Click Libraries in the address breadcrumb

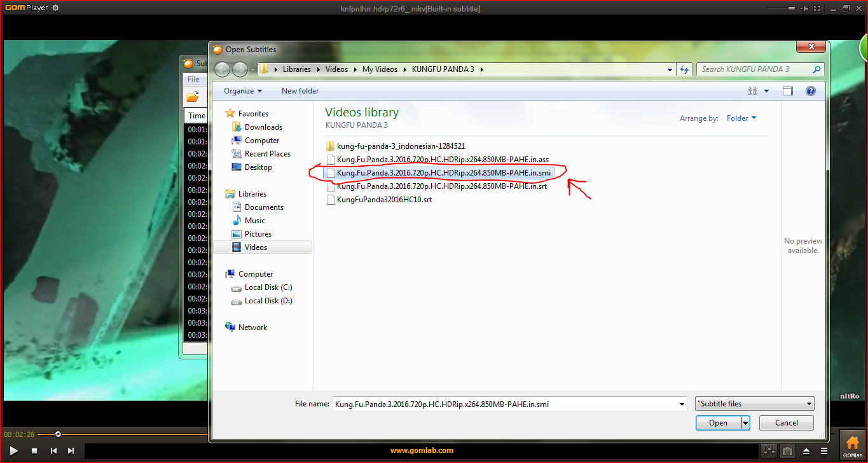(297, 69)
